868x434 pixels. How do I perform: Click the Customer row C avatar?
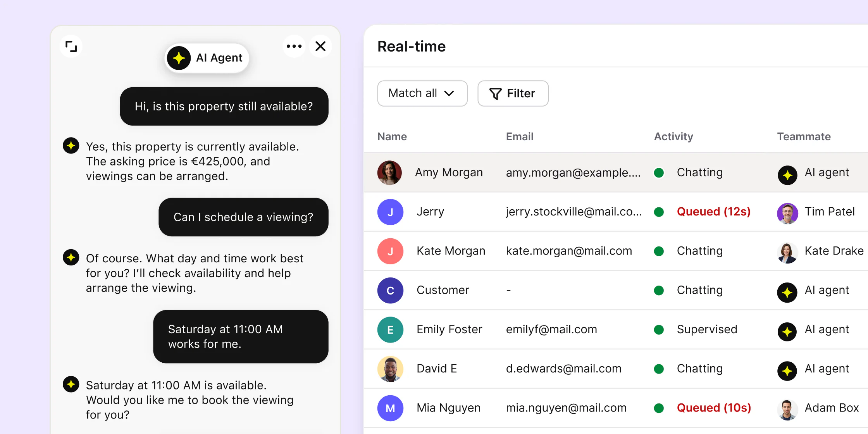390,290
